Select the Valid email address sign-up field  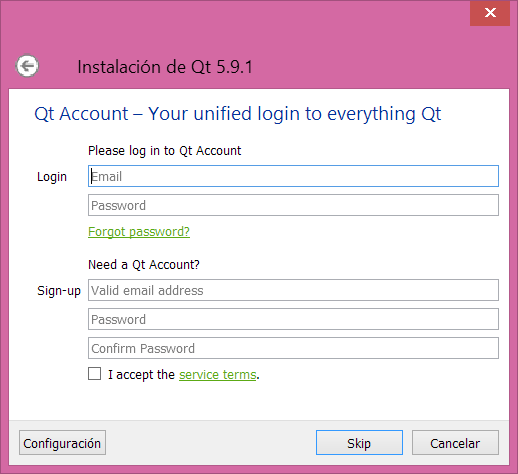tap(293, 290)
